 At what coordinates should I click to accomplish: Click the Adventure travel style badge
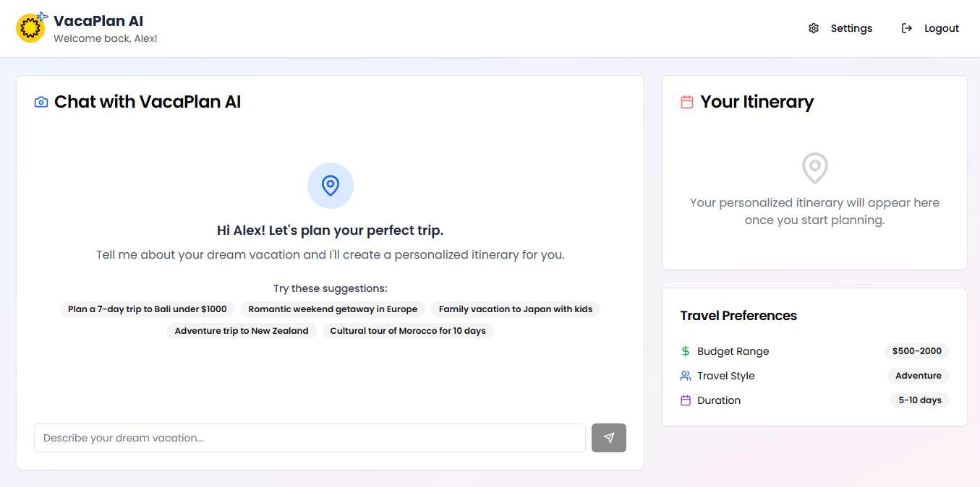[918, 376]
